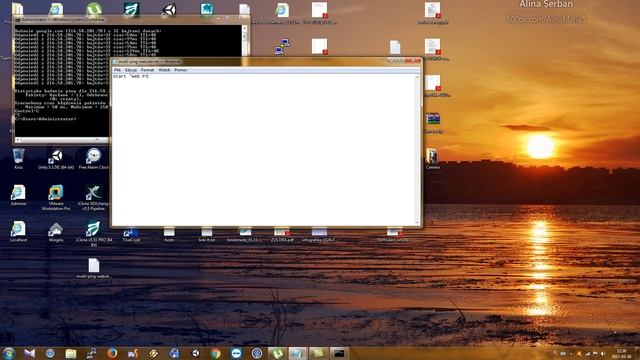
Task: Switch to Notepad taskbar button
Action: tap(298, 353)
